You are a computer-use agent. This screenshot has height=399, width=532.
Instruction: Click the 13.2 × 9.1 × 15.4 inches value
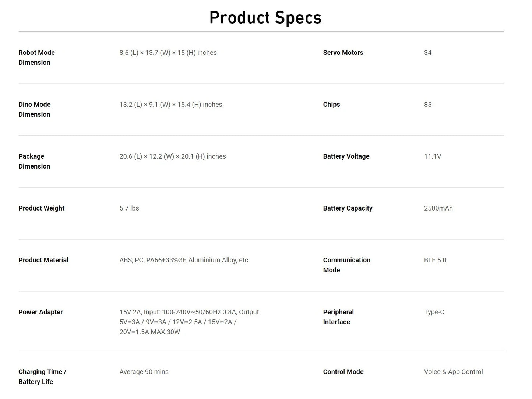(x=171, y=105)
